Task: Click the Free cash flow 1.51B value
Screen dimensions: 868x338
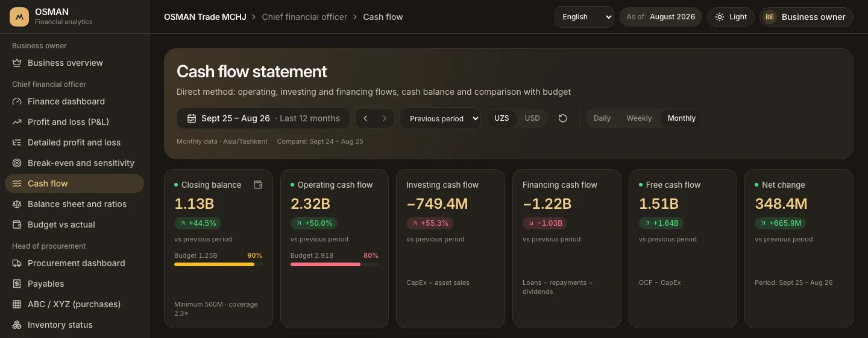Action: [x=659, y=204]
